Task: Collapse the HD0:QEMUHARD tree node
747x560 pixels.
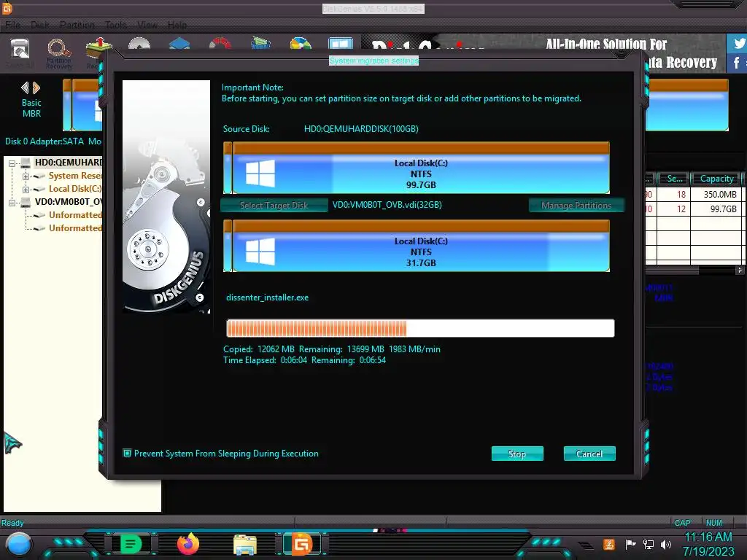Action: [x=12, y=163]
